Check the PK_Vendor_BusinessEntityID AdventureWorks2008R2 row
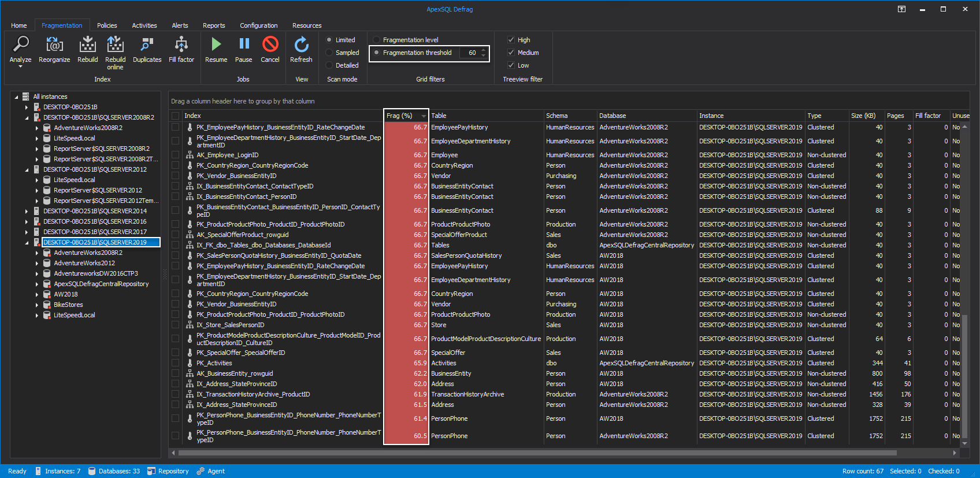This screenshot has height=478, width=980. (175, 176)
